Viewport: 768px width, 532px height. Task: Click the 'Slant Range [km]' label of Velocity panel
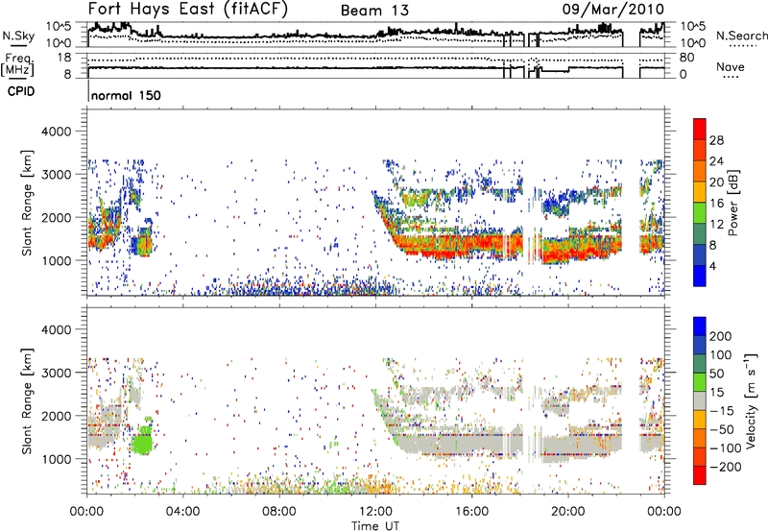point(27,400)
